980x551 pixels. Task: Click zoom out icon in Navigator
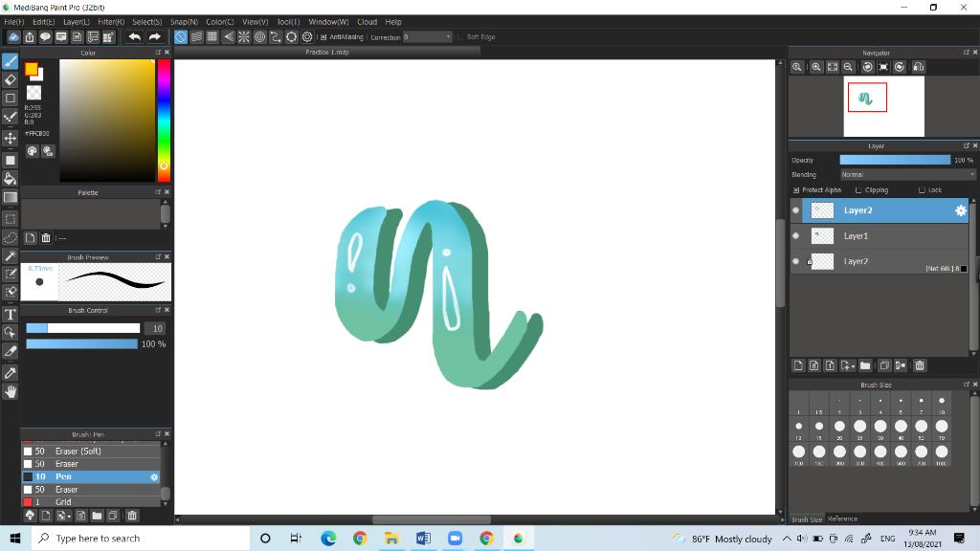848,67
